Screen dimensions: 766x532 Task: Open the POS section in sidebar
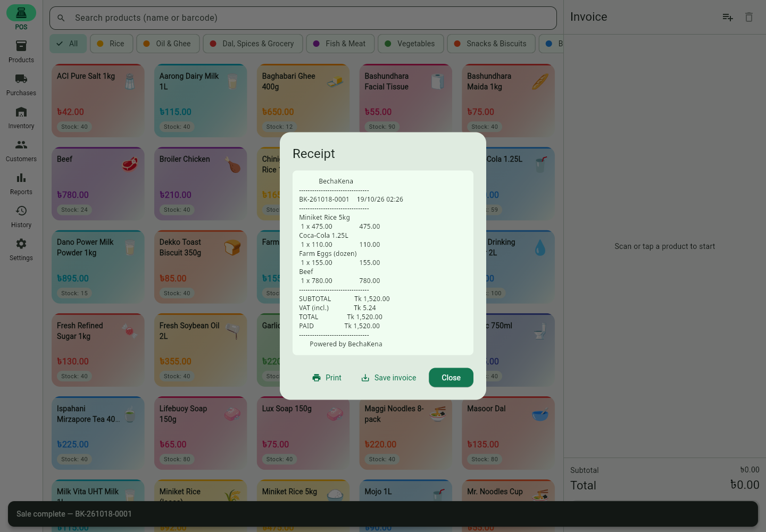(21, 18)
